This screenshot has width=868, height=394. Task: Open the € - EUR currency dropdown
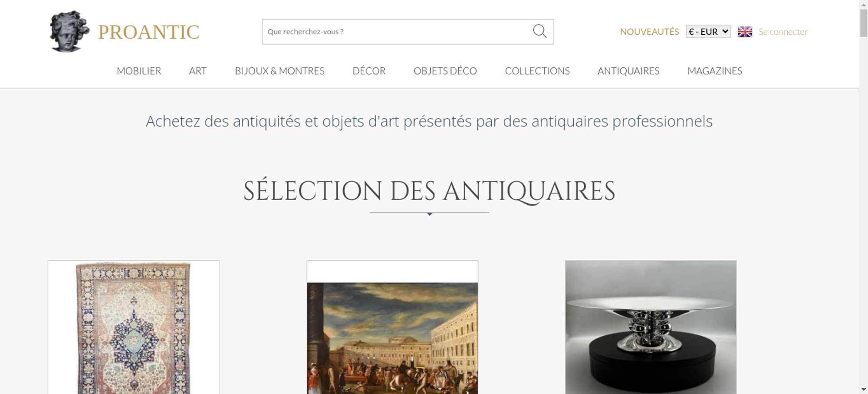708,32
